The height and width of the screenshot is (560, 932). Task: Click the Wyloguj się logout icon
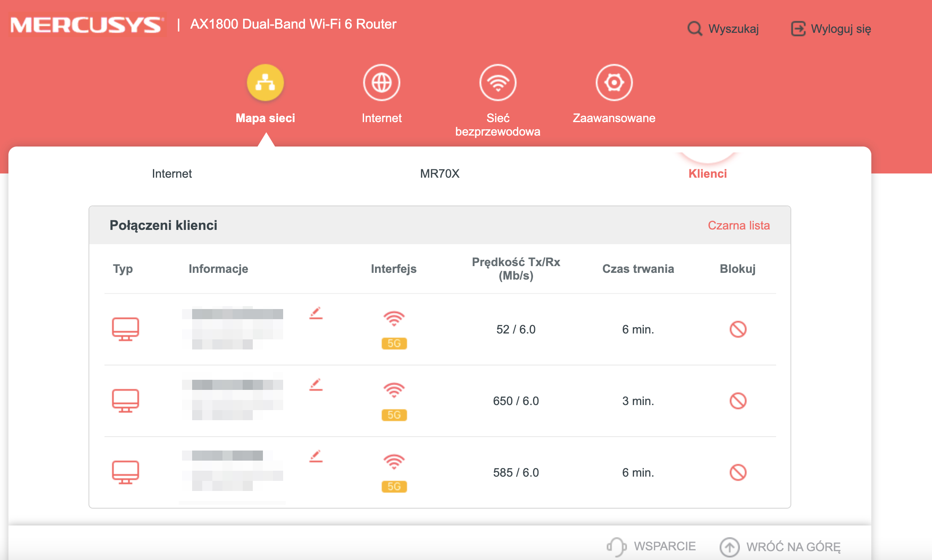click(798, 29)
